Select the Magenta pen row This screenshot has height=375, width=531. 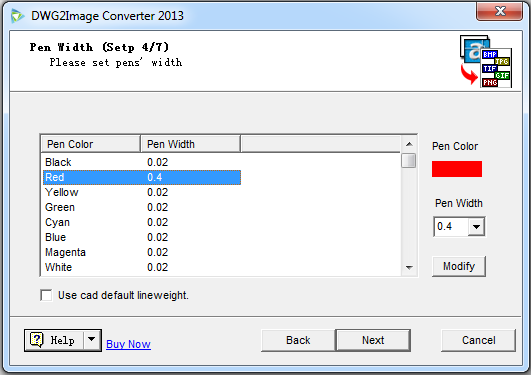142,252
